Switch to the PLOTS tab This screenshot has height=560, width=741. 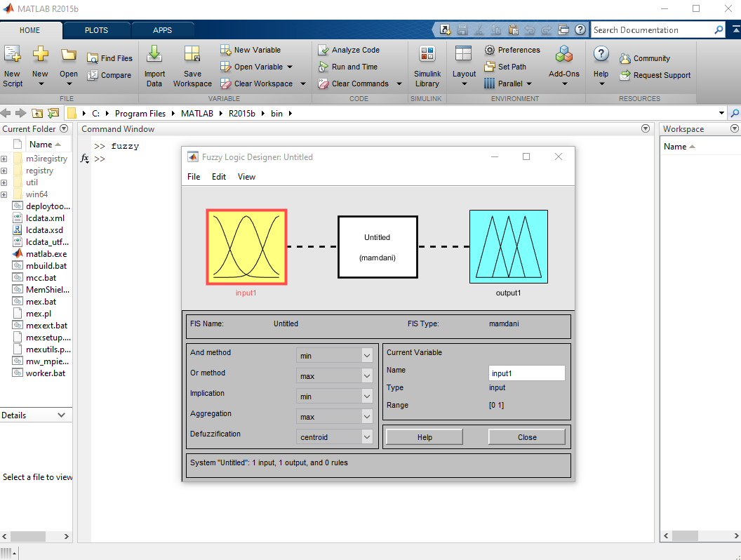click(x=96, y=30)
